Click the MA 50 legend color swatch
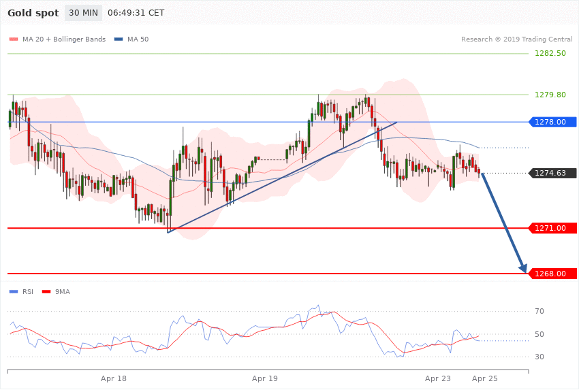 tap(119, 39)
